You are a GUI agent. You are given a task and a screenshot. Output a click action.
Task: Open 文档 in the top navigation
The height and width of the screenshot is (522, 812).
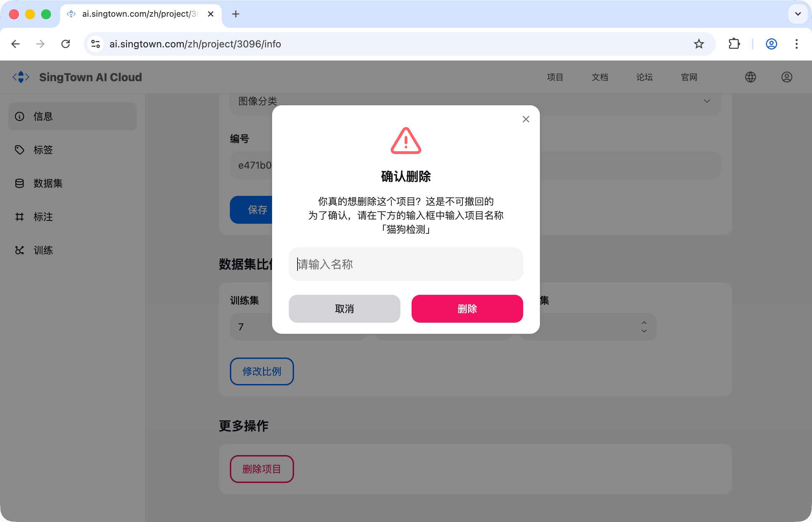(x=600, y=77)
